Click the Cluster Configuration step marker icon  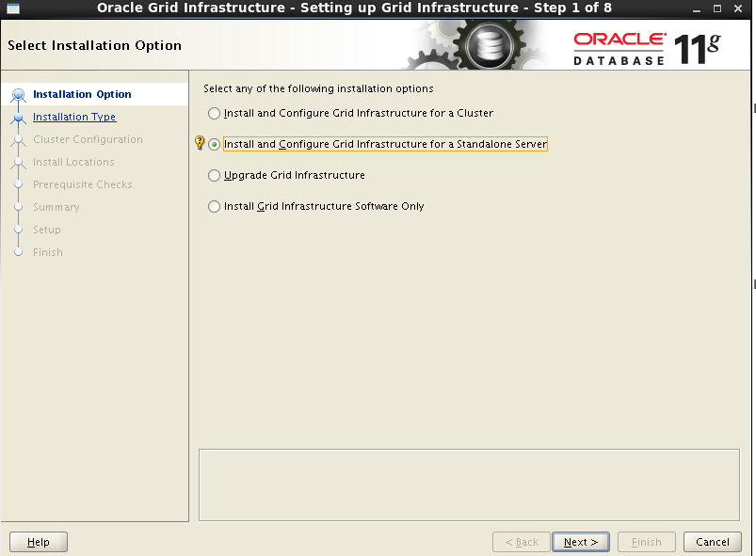coord(18,140)
